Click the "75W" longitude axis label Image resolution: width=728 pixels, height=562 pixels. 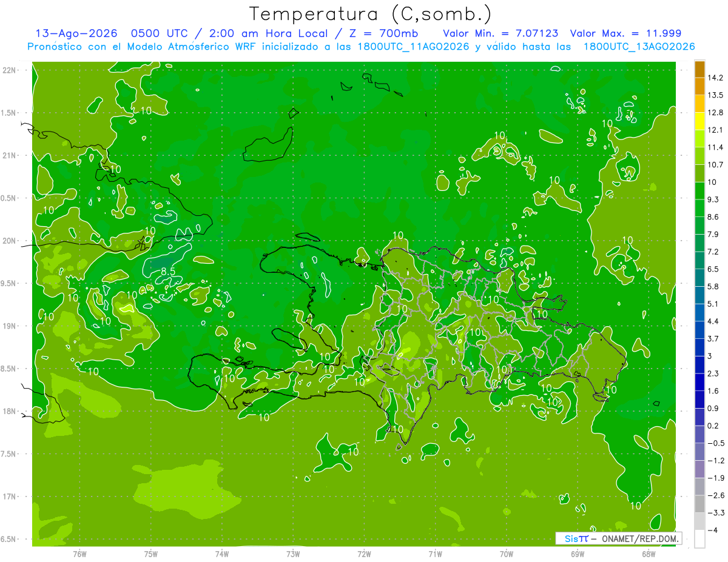point(150,554)
